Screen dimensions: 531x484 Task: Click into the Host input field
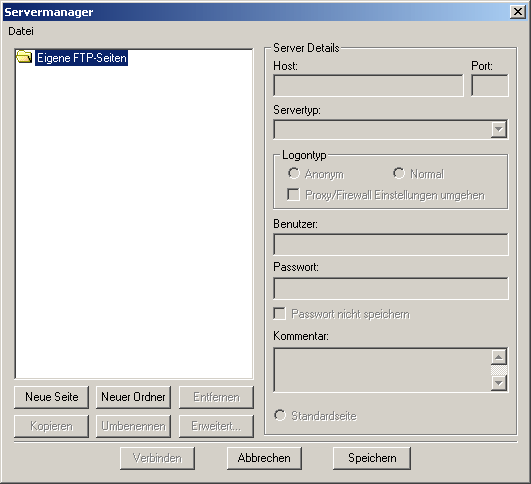[368, 86]
